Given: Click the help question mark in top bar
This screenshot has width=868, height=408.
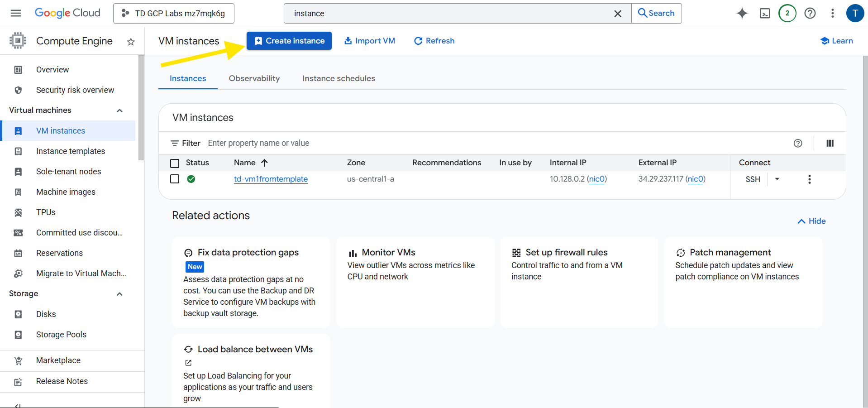Looking at the screenshot, I should (x=810, y=14).
